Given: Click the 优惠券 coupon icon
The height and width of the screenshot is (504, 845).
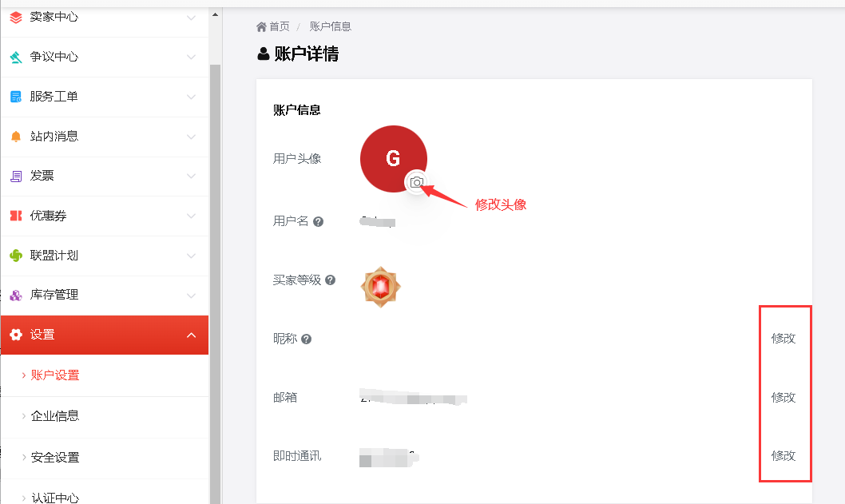Looking at the screenshot, I should pyautogui.click(x=16, y=216).
